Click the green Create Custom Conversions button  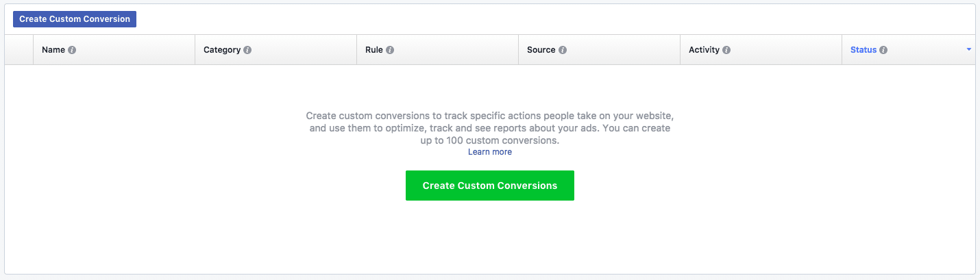pos(490,186)
